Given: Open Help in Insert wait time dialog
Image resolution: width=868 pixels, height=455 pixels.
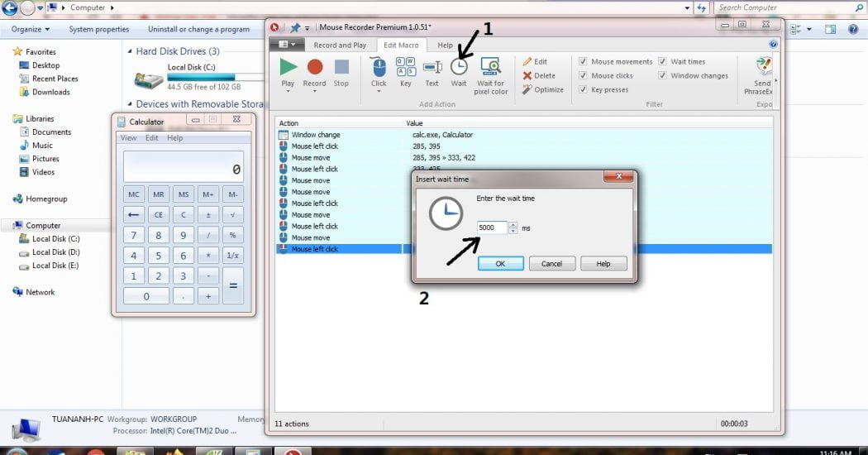Looking at the screenshot, I should click(x=603, y=264).
